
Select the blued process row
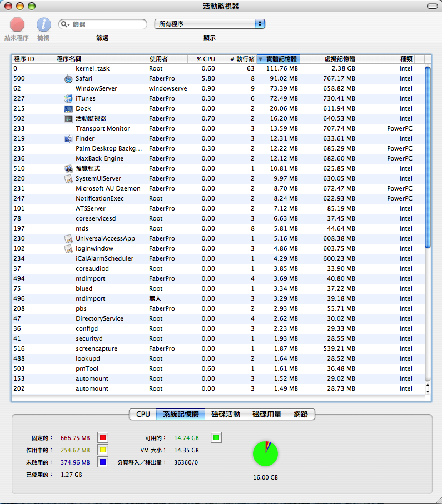(x=218, y=288)
